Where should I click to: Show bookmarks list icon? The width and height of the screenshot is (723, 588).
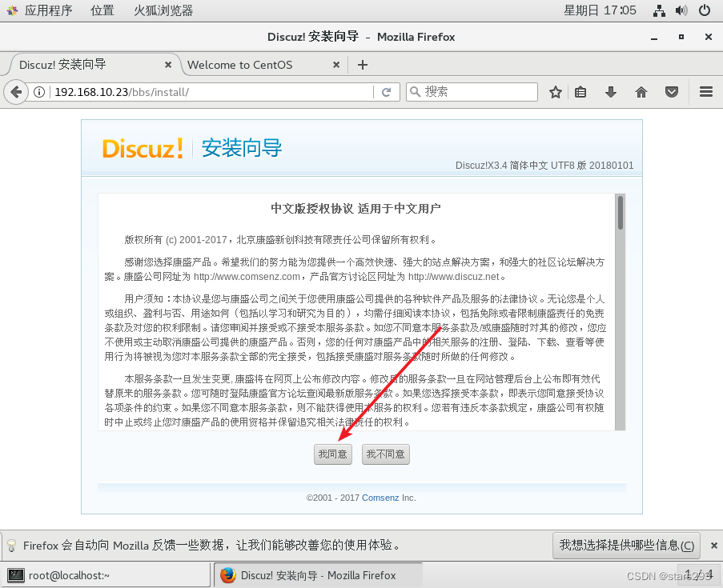coord(580,92)
